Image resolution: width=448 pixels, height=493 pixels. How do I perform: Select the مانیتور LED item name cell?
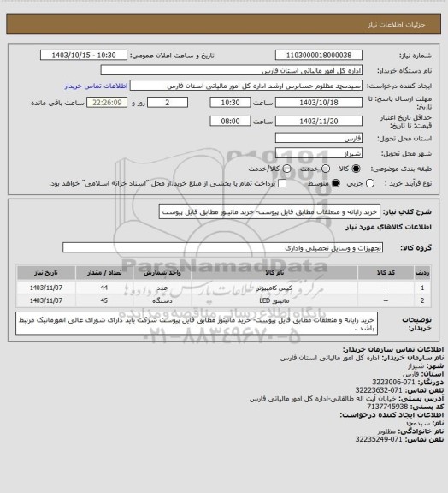[x=274, y=300]
